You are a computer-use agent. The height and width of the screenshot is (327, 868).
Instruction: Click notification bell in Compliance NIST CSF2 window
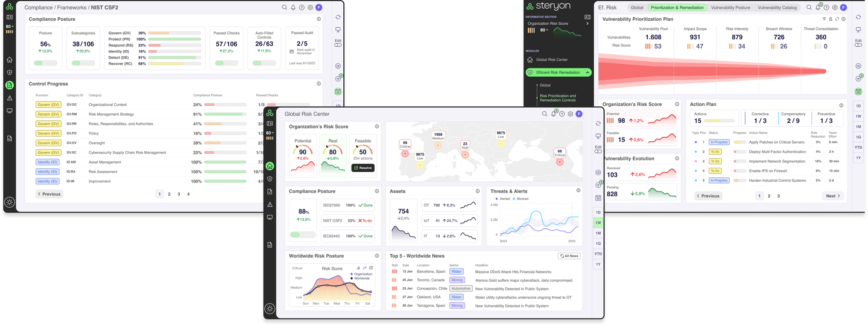pyautogui.click(x=293, y=7)
